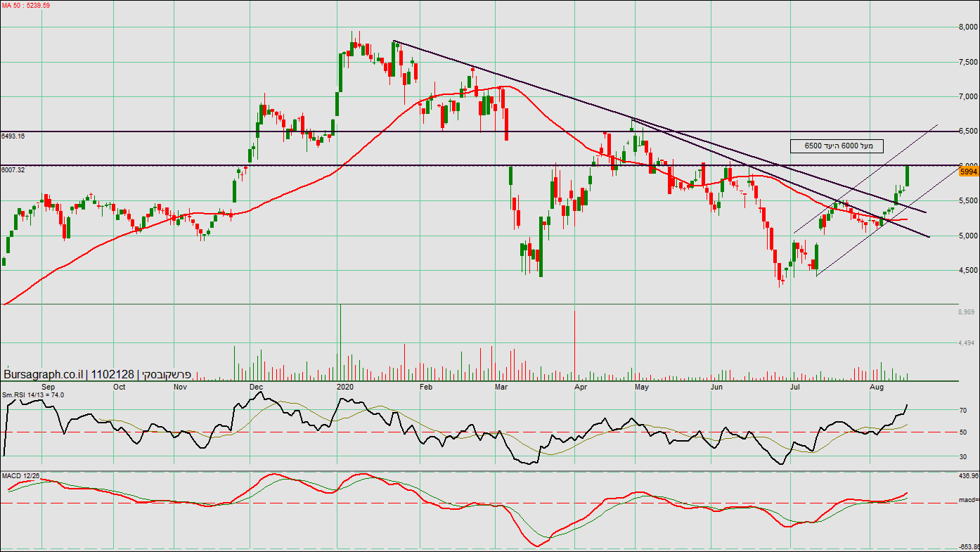Select the Apr label on the time axis

pyautogui.click(x=581, y=387)
